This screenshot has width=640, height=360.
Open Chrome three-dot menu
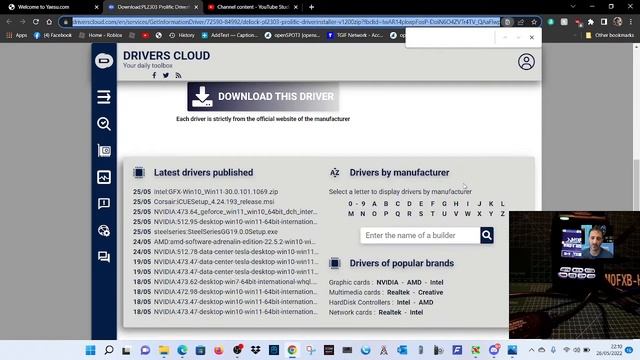tap(631, 22)
